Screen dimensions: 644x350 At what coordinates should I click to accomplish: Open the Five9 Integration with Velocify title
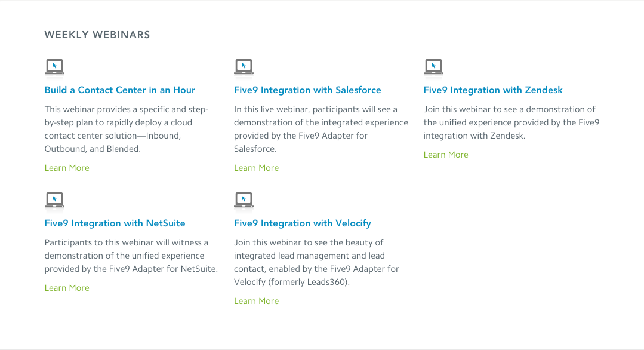point(303,223)
